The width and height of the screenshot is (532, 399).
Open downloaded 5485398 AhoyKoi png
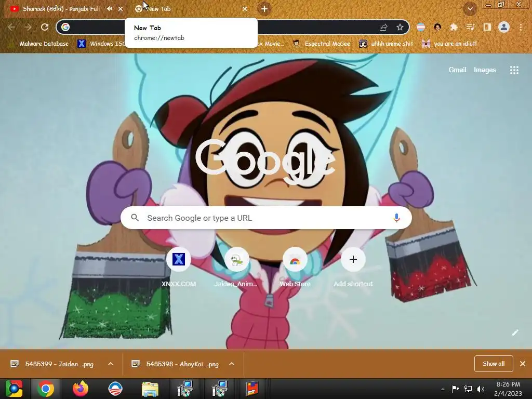click(176, 364)
